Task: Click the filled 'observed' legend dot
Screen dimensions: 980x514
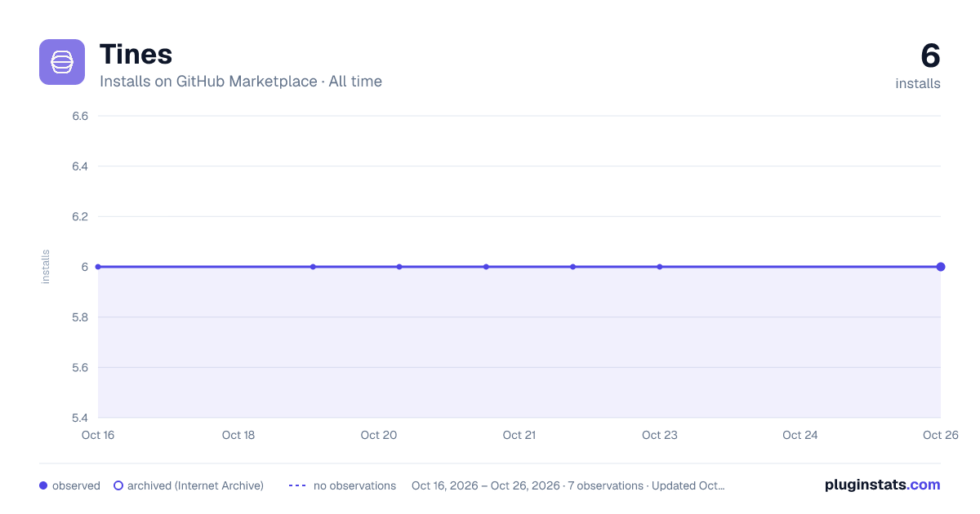Action: pos(43,485)
